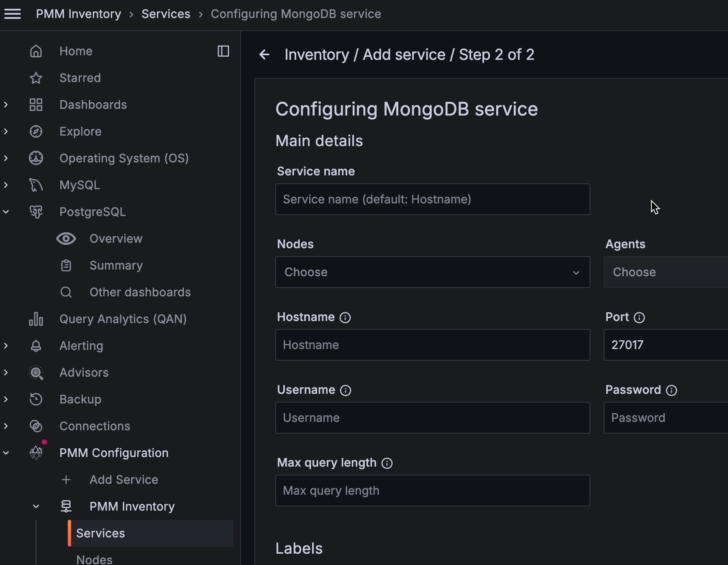The height and width of the screenshot is (565, 728).
Task: Click the Max query length info icon
Action: click(x=387, y=463)
